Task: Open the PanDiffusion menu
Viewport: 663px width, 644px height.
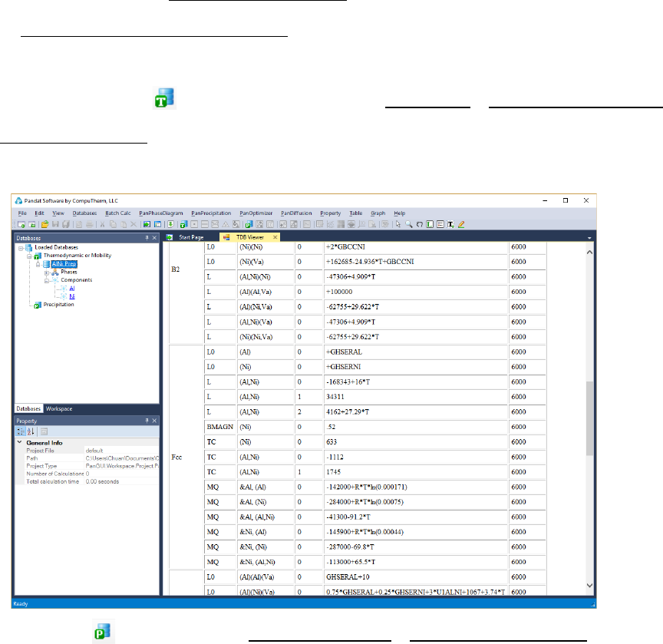Action: point(296,213)
